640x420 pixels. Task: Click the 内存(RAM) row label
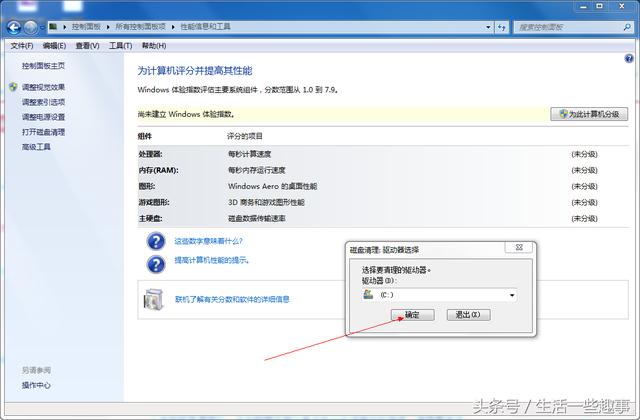158,170
